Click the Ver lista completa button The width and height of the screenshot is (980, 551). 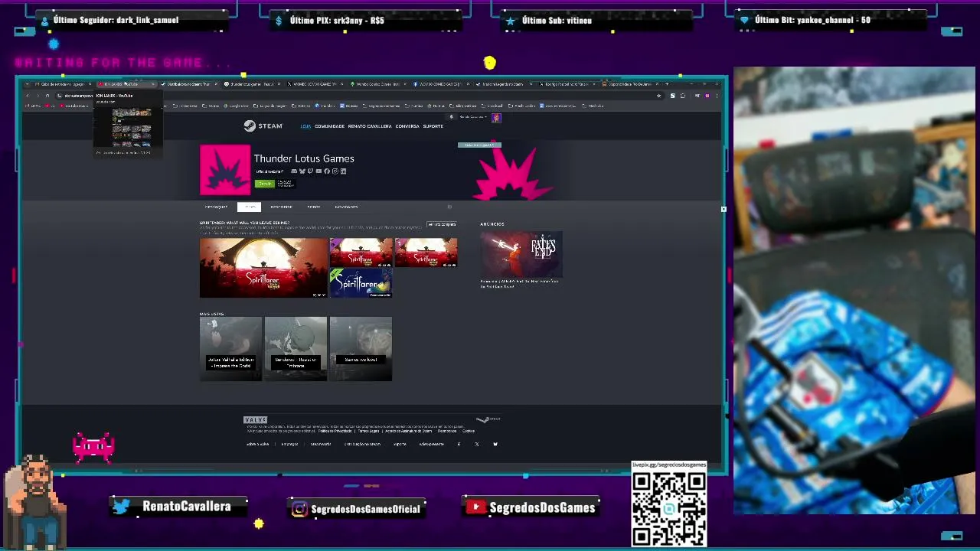(442, 224)
